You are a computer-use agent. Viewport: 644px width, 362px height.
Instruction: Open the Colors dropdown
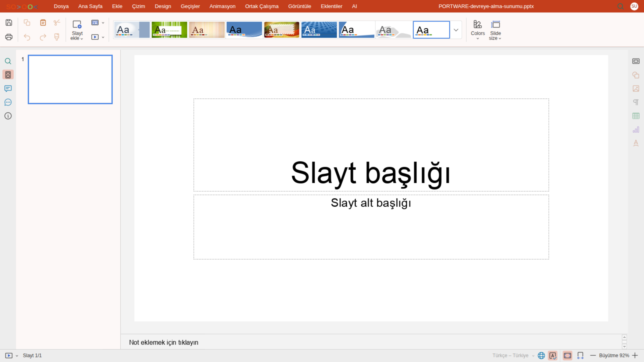tap(478, 30)
